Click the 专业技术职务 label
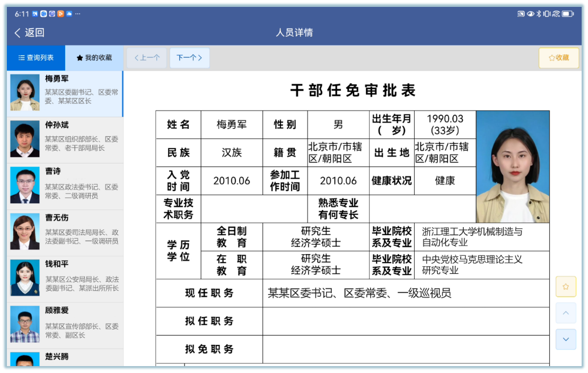The height and width of the screenshot is (373, 588). coord(179,209)
